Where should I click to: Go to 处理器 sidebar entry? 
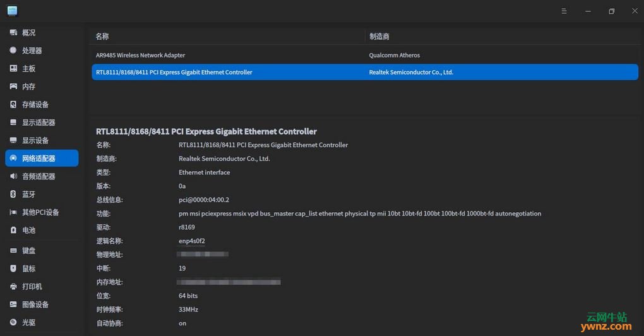42,51
